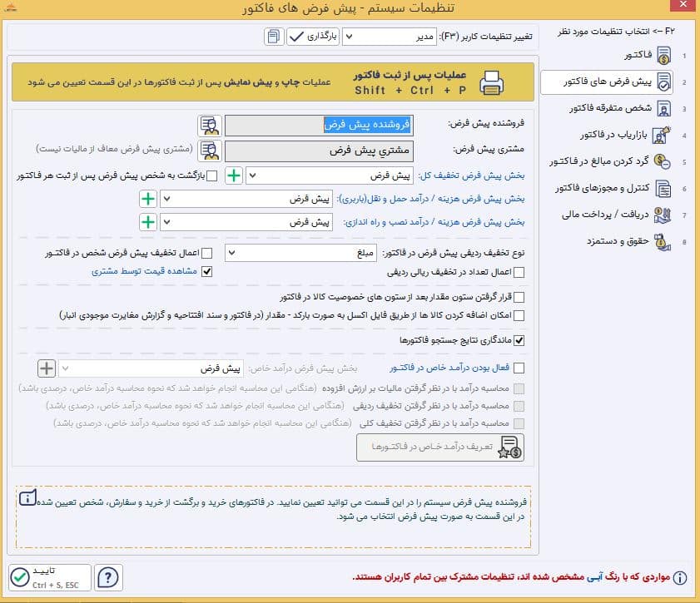Click the کنترل و مجوزهای فاکتور icon

pos(663,189)
